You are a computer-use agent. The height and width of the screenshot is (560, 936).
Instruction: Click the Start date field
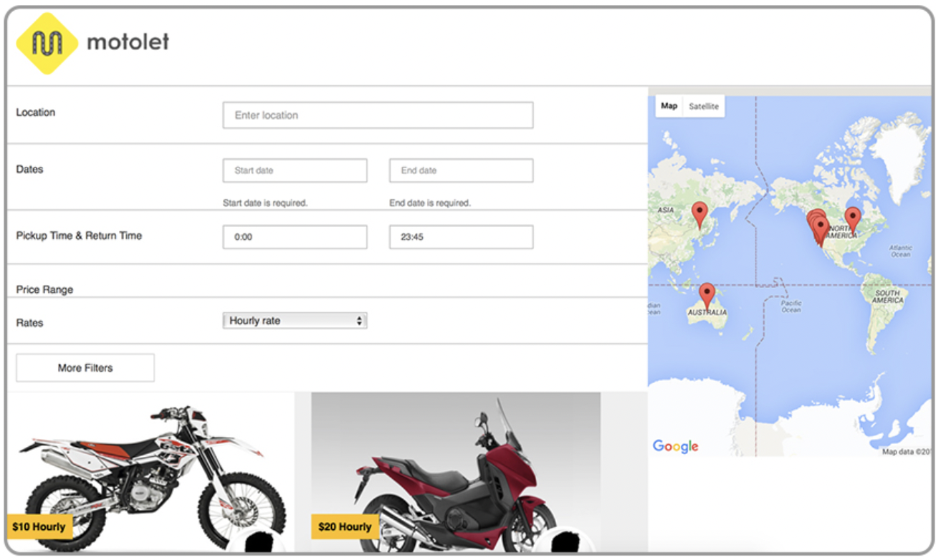(x=295, y=170)
